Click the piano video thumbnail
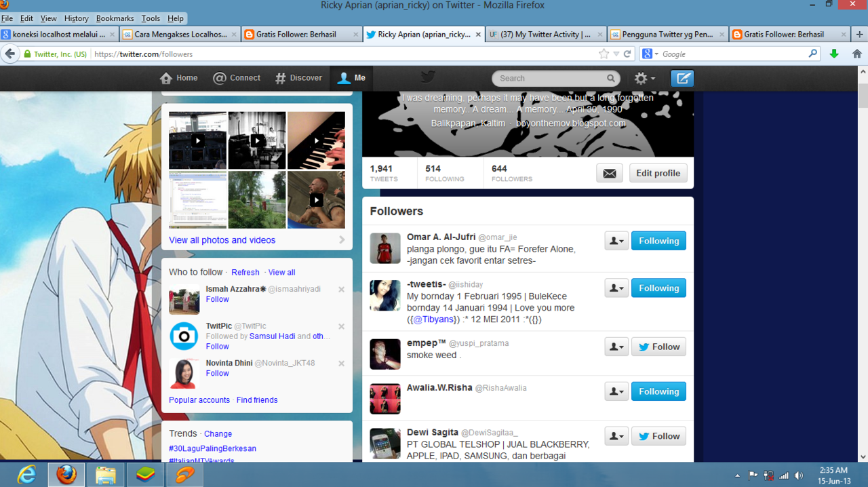Screen dimensions: 868x487 (x=316, y=140)
